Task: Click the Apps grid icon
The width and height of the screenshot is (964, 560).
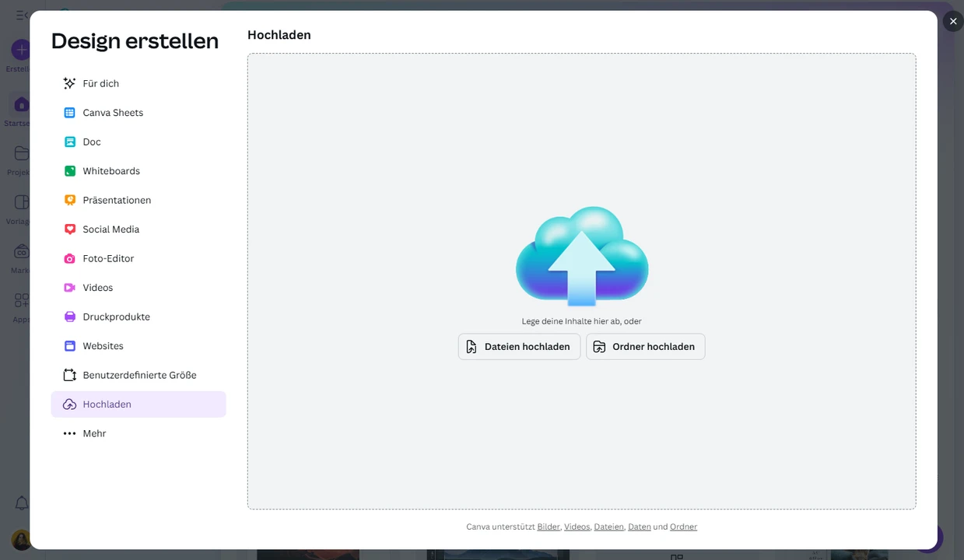Action: (21, 300)
